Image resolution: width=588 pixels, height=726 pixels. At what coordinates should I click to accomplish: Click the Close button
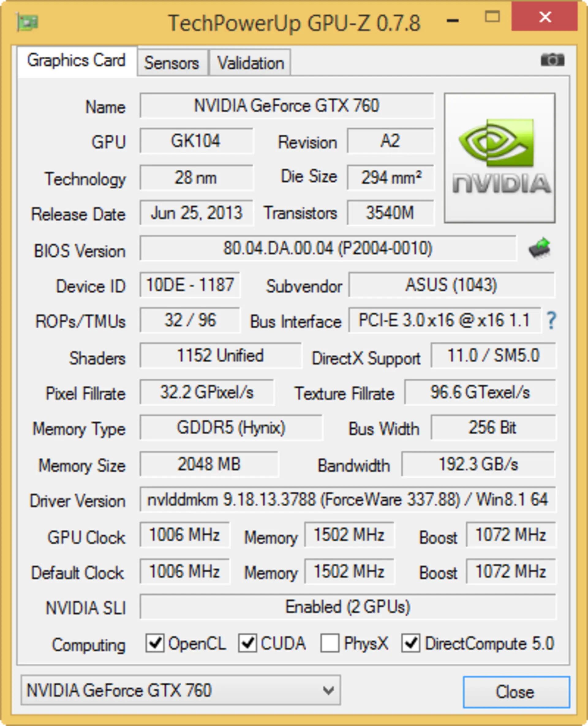pos(516,692)
